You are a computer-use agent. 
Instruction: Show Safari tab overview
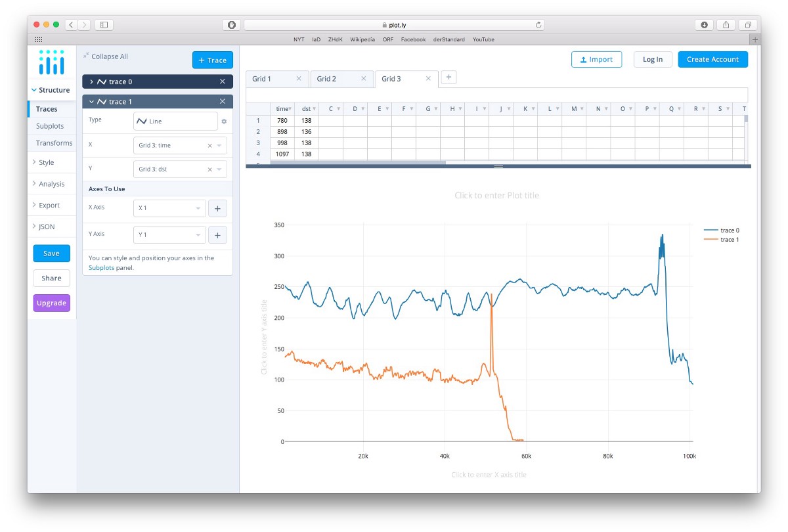pyautogui.click(x=748, y=25)
